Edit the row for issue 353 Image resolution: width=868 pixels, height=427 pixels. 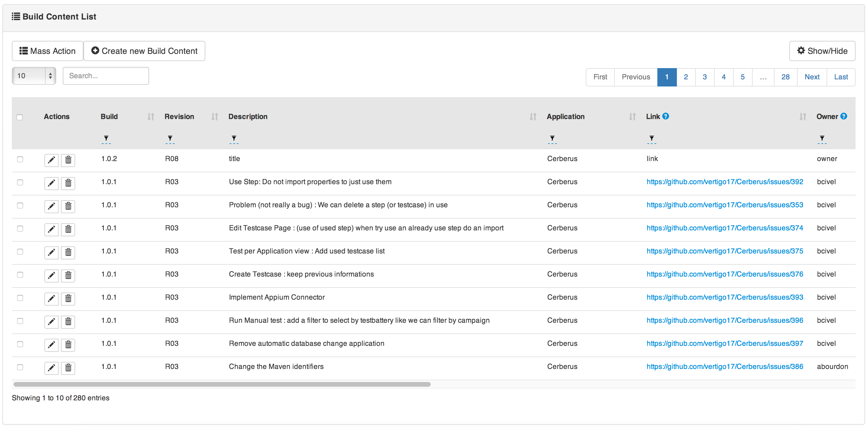pyautogui.click(x=51, y=206)
